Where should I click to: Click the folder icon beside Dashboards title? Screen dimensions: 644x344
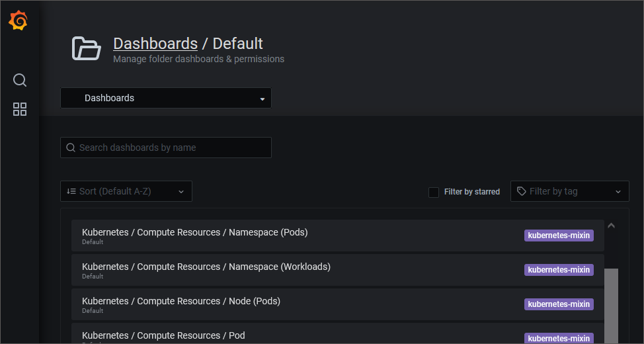87,49
